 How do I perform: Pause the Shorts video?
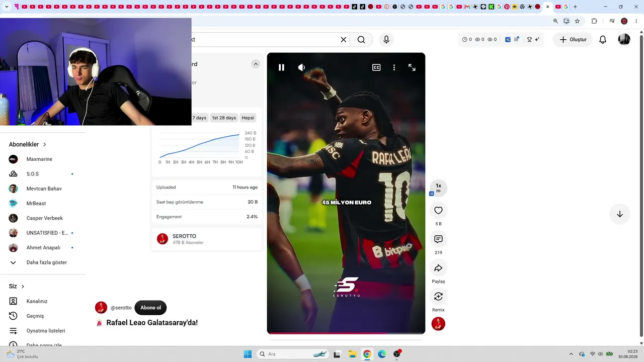click(281, 67)
